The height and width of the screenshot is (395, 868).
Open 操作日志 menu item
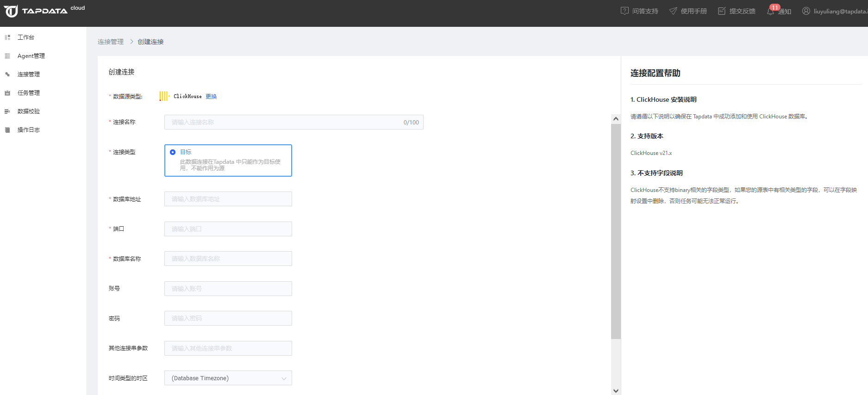pos(29,130)
